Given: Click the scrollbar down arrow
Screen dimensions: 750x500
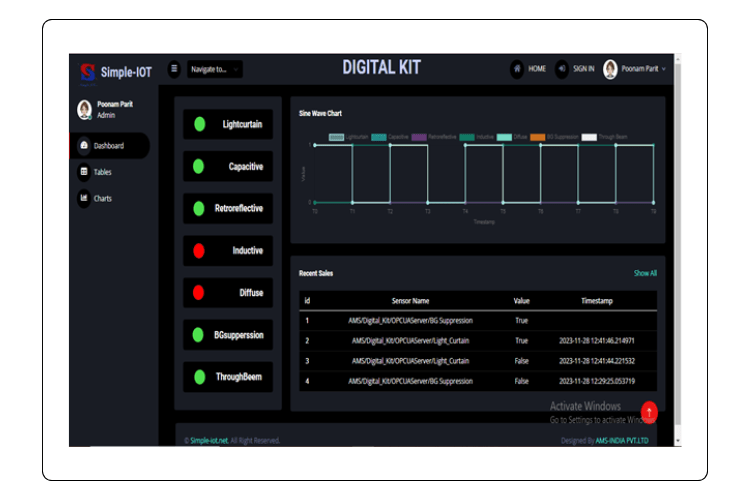Looking at the screenshot, I should (x=678, y=441).
